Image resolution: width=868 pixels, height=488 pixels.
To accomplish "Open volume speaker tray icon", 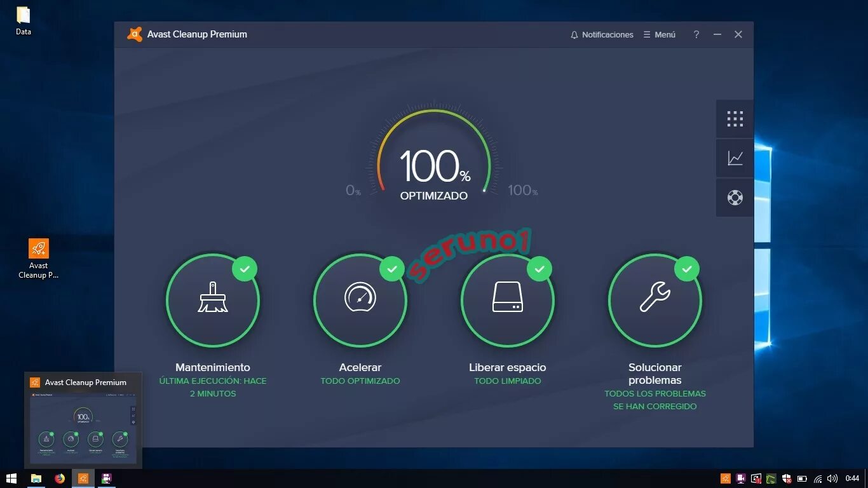I will coord(832,478).
